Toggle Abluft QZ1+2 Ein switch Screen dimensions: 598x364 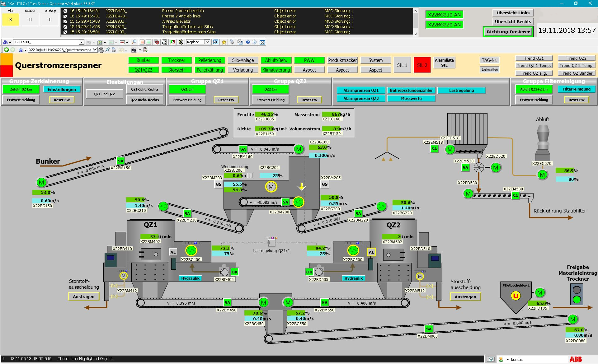[534, 89]
